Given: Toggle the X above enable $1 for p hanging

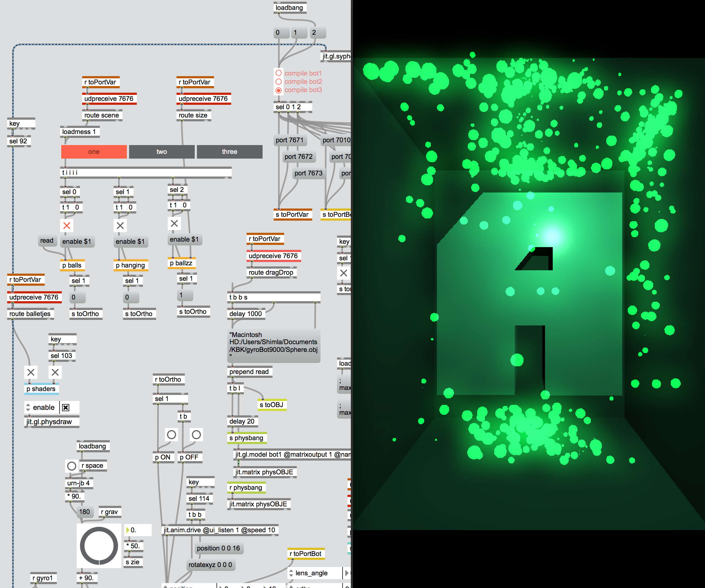Looking at the screenshot, I should pyautogui.click(x=120, y=226).
